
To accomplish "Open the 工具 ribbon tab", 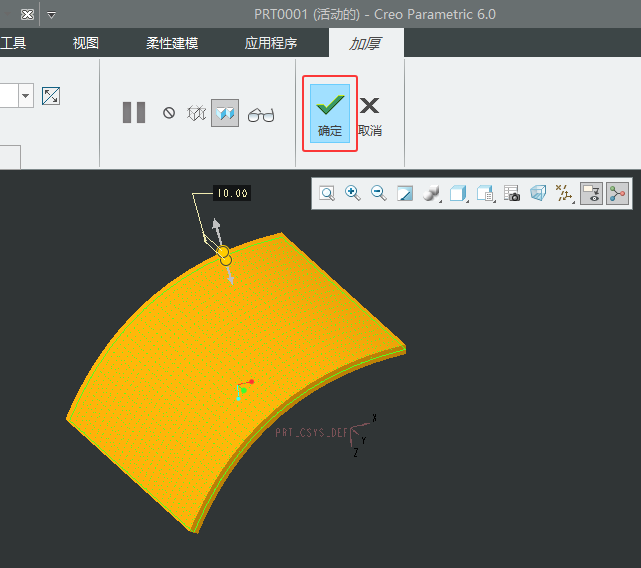I will (x=13, y=43).
